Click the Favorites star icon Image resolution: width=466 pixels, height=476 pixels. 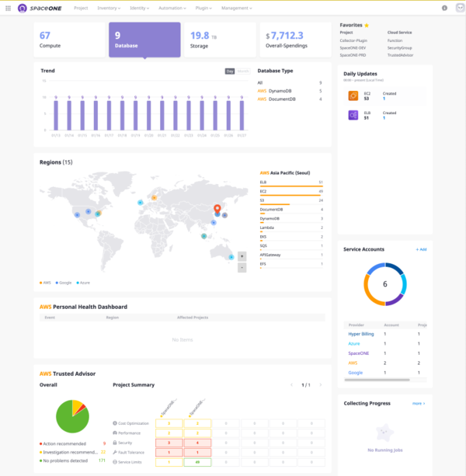pyautogui.click(x=367, y=25)
